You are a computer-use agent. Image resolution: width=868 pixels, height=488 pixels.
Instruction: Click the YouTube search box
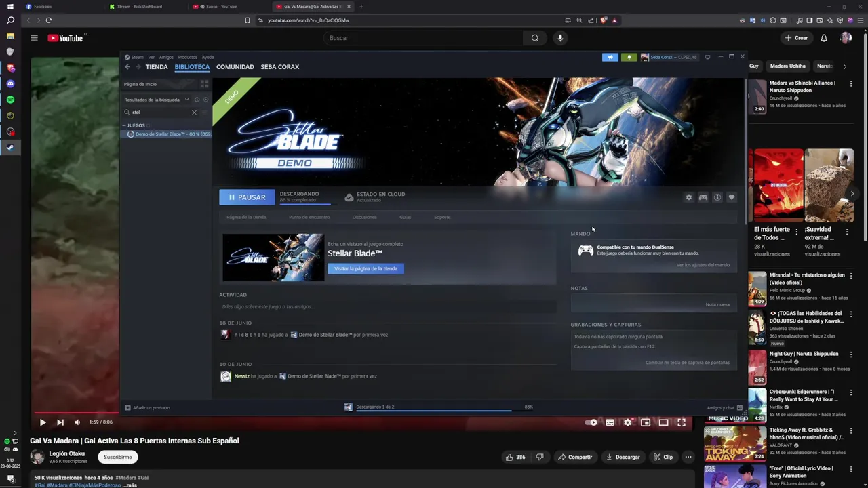[422, 38]
